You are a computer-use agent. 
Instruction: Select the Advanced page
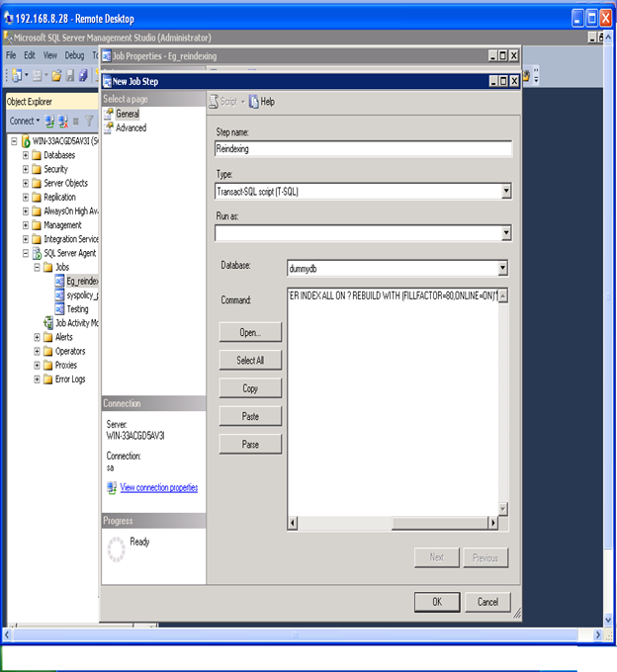[x=131, y=127]
